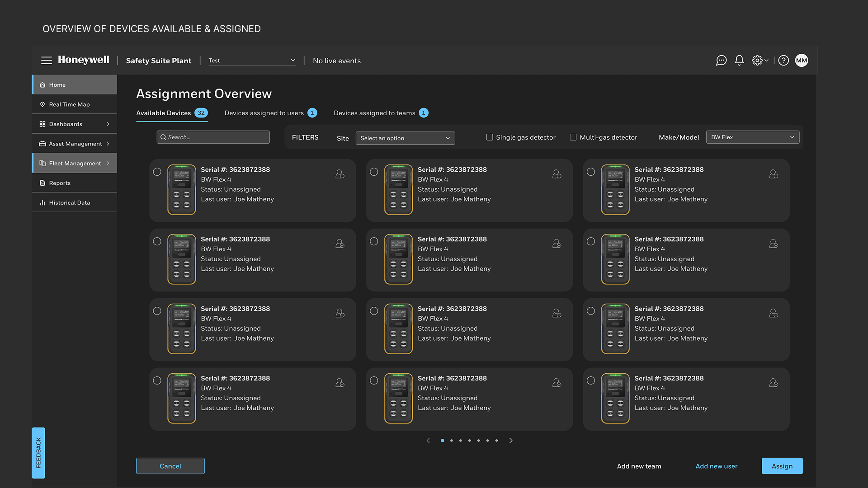Open the chat messages icon
Viewport: 868px width, 488px height.
coord(721,60)
